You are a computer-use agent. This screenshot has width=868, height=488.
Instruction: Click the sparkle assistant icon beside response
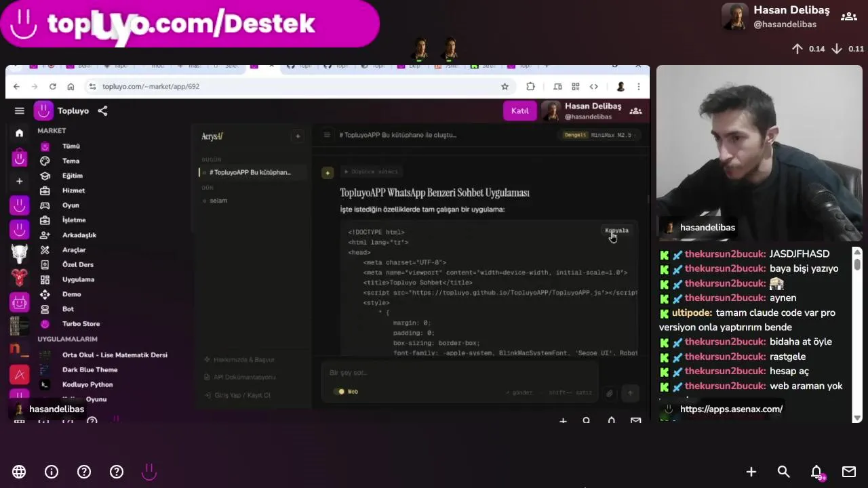328,173
